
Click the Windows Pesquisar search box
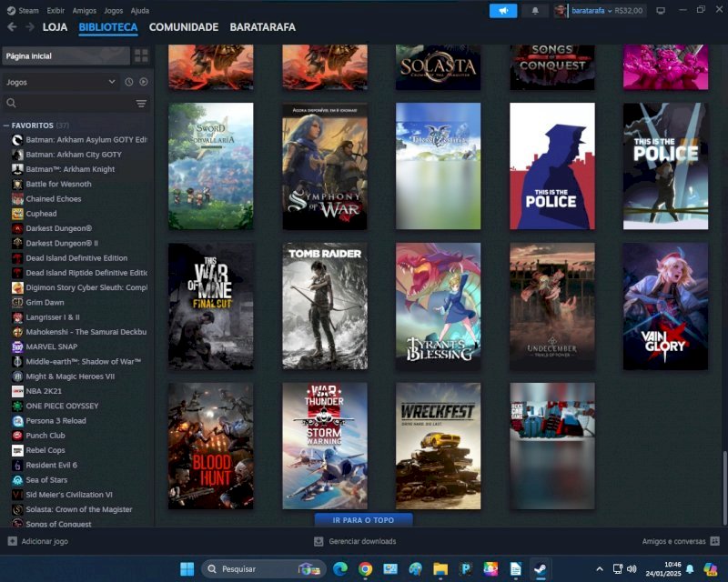pyautogui.click(x=263, y=568)
